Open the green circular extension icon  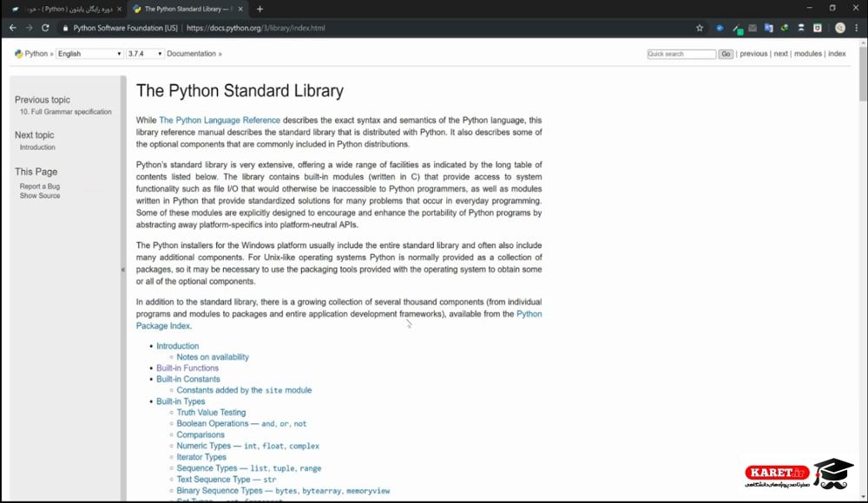(785, 28)
